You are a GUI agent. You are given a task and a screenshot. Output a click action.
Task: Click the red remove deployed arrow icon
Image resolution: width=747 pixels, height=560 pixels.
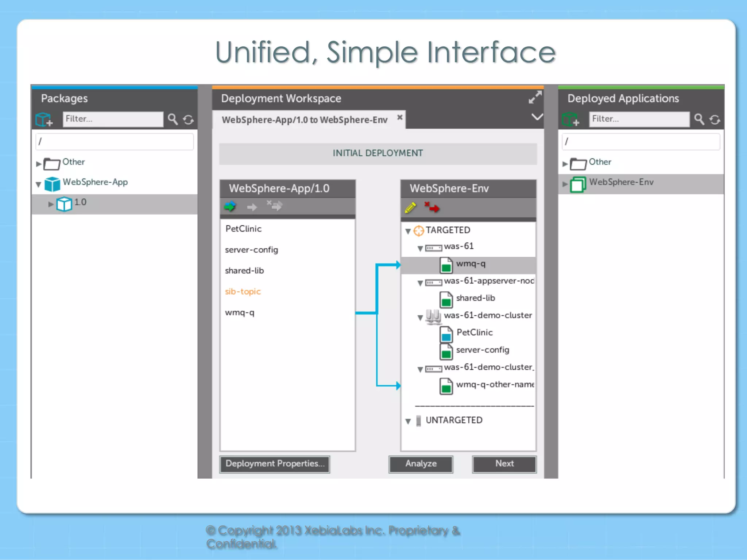point(432,207)
